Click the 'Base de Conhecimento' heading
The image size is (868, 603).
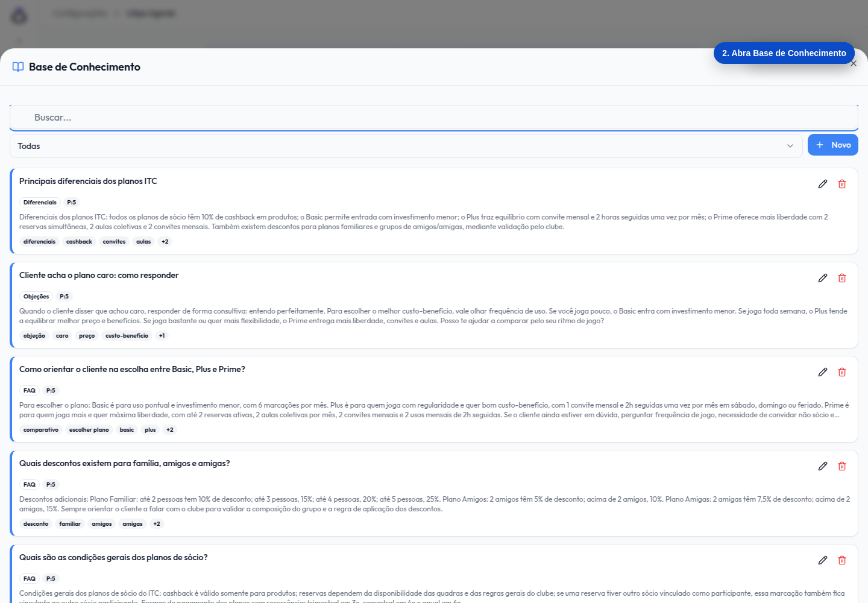[x=84, y=67]
